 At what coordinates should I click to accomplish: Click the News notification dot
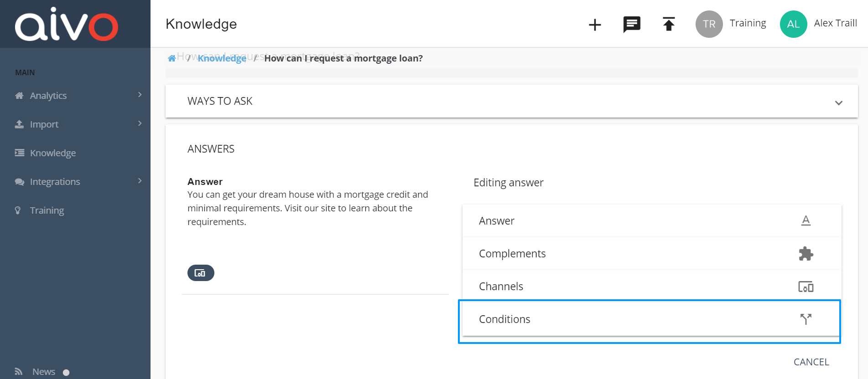pos(66,373)
